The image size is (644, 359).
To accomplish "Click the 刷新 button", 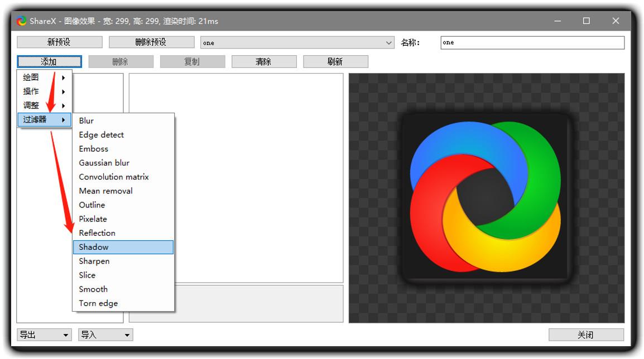I will pos(335,61).
